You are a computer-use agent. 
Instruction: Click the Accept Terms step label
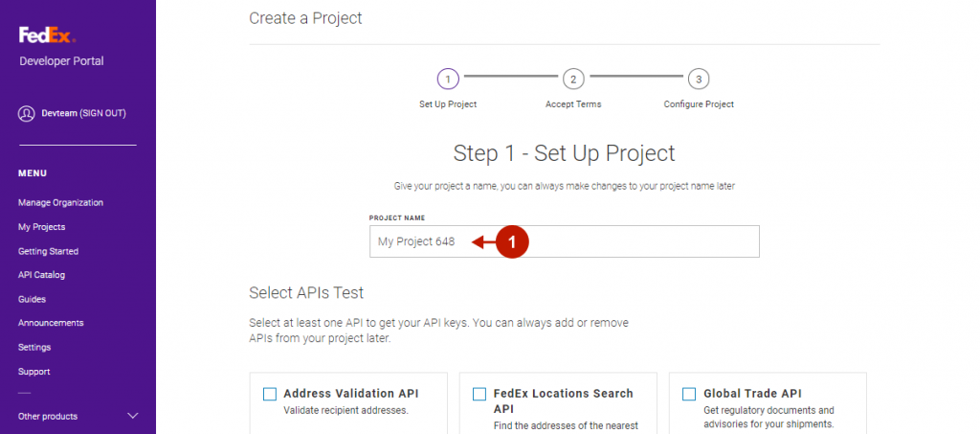coord(573,104)
